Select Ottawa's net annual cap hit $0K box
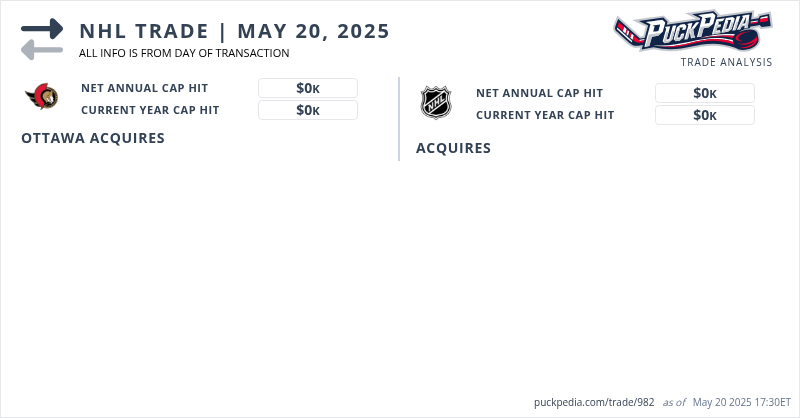This screenshot has height=418, width=800. click(x=307, y=88)
